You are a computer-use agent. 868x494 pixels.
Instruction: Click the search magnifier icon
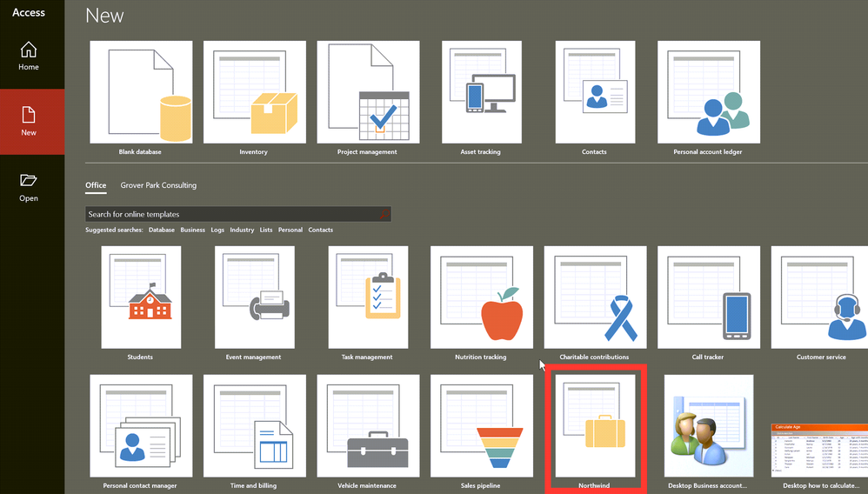tap(384, 214)
